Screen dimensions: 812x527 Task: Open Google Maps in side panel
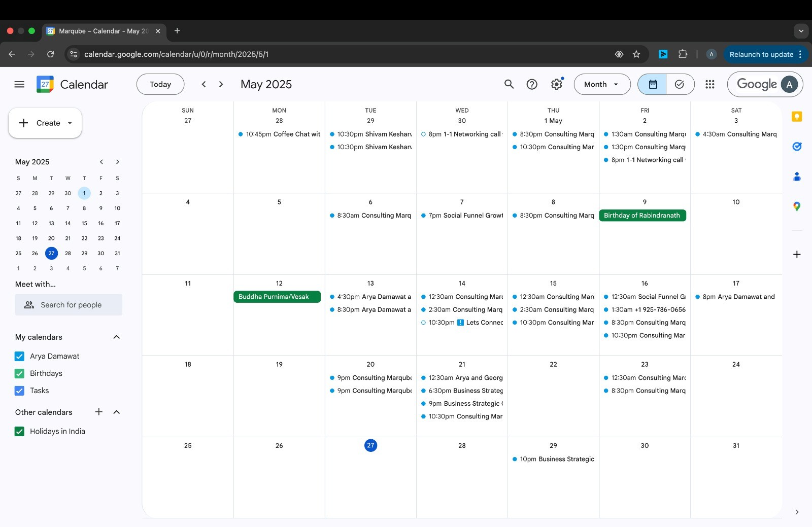797,206
